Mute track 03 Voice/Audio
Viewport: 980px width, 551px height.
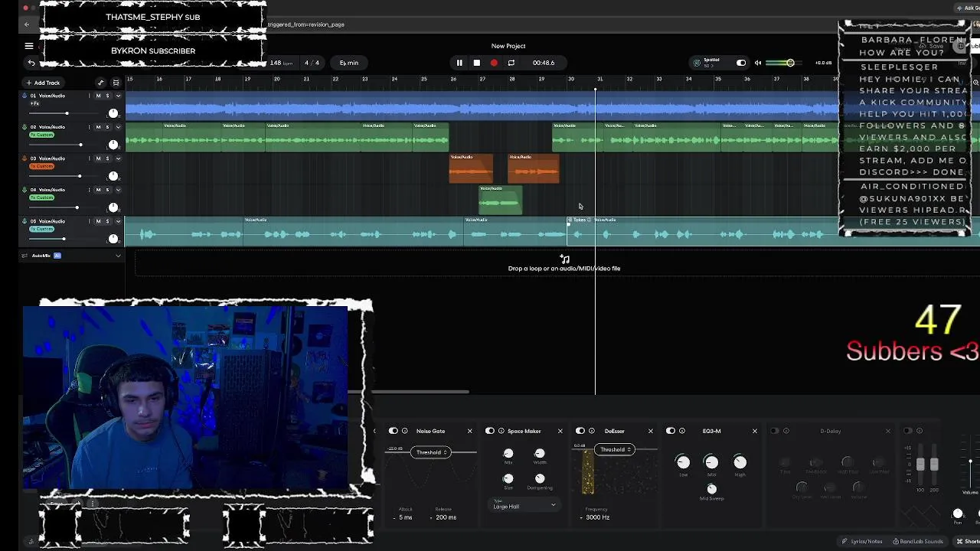click(x=98, y=158)
